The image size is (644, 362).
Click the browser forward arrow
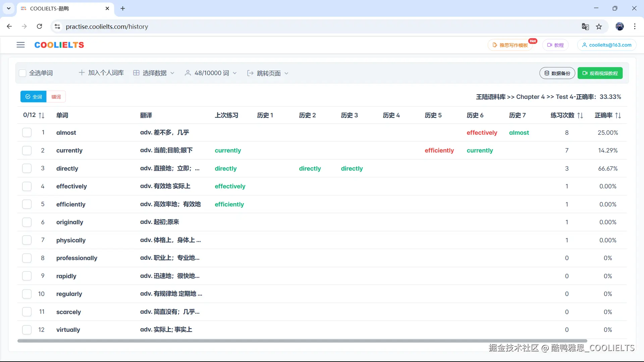pos(24,26)
